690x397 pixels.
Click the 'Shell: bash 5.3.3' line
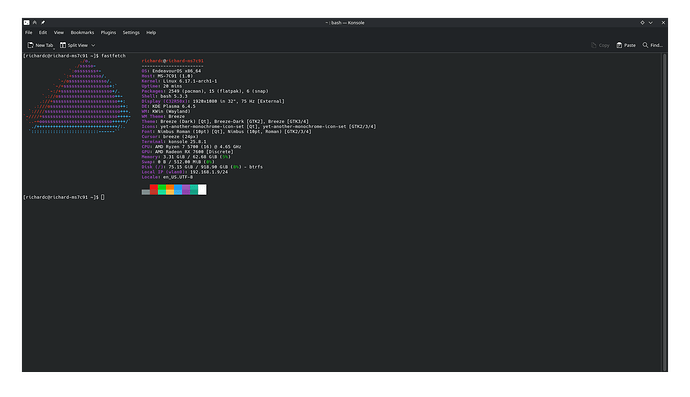[x=164, y=96]
